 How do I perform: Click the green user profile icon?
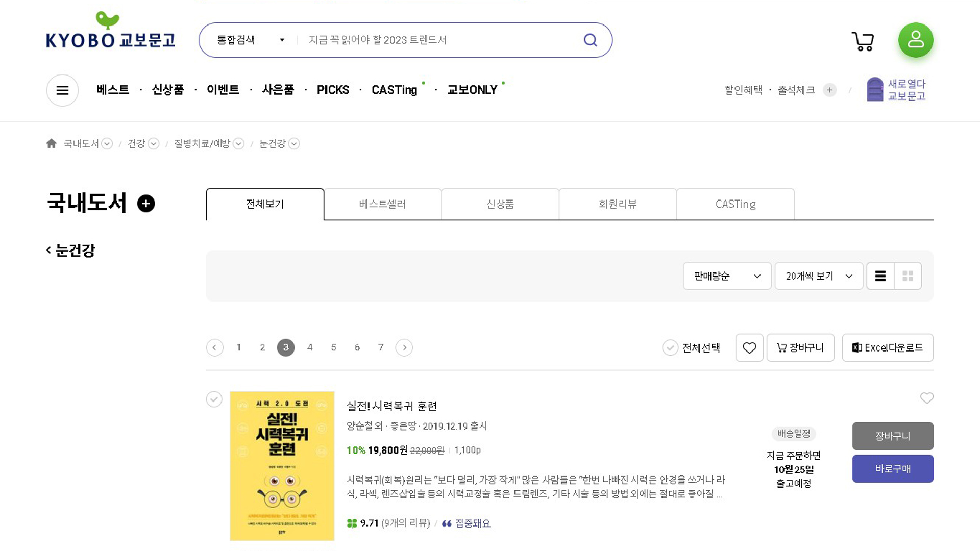[916, 40]
